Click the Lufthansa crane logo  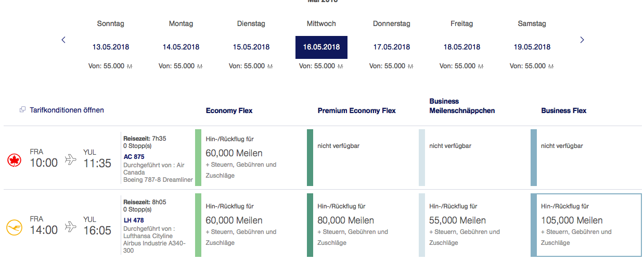[14, 228]
